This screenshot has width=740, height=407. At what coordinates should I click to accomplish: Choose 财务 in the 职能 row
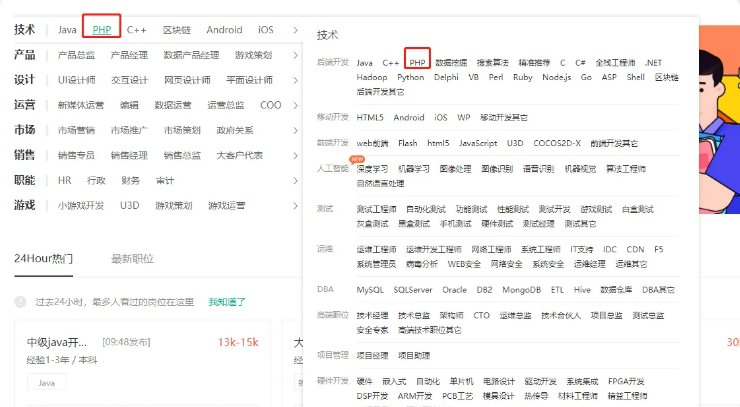click(x=130, y=180)
